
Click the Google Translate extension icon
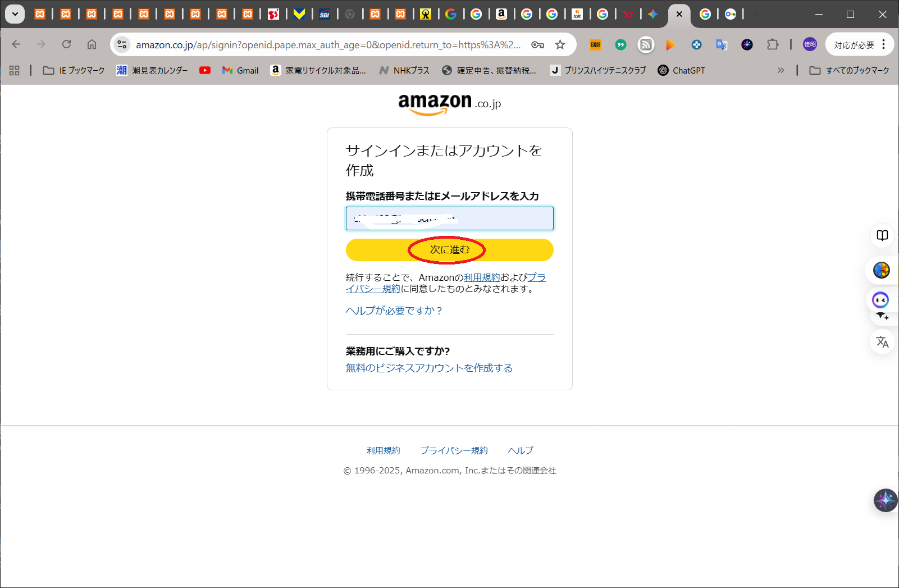tap(722, 44)
